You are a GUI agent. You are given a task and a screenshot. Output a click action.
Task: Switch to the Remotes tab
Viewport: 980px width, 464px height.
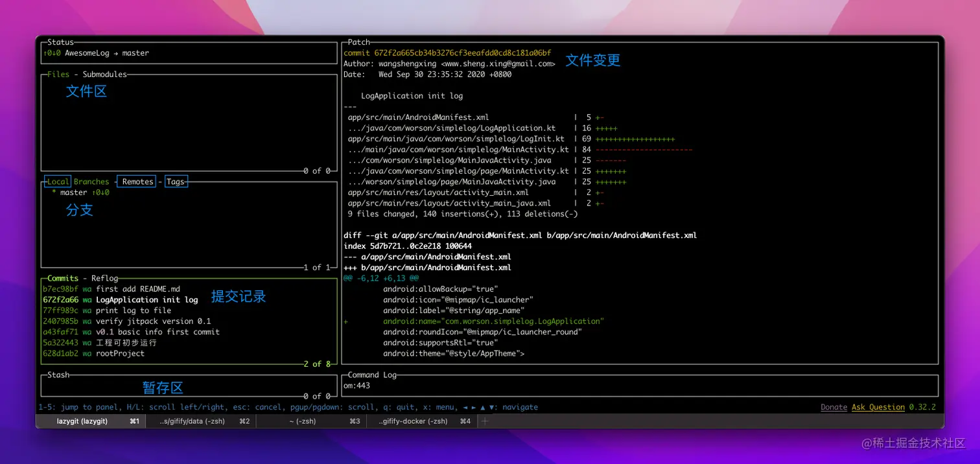coord(138,182)
